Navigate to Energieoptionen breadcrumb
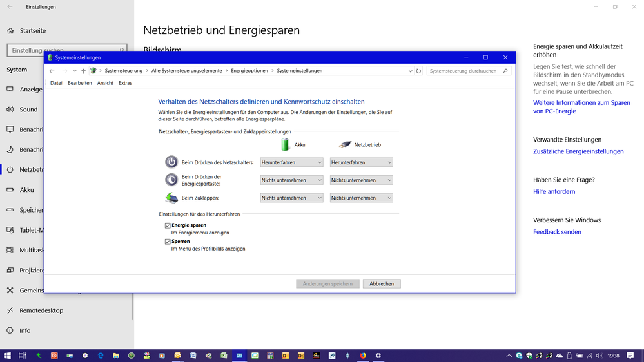644x362 pixels. pos(249,71)
